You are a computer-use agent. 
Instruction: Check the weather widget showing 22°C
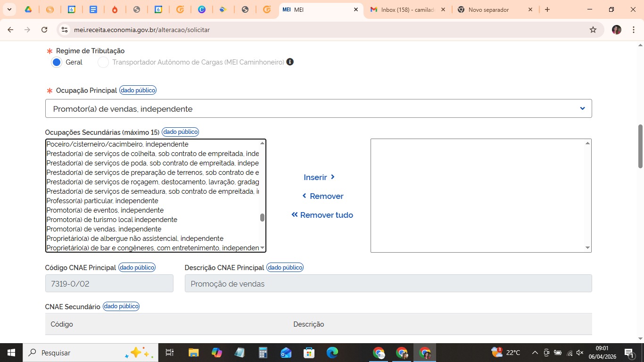[x=506, y=353]
